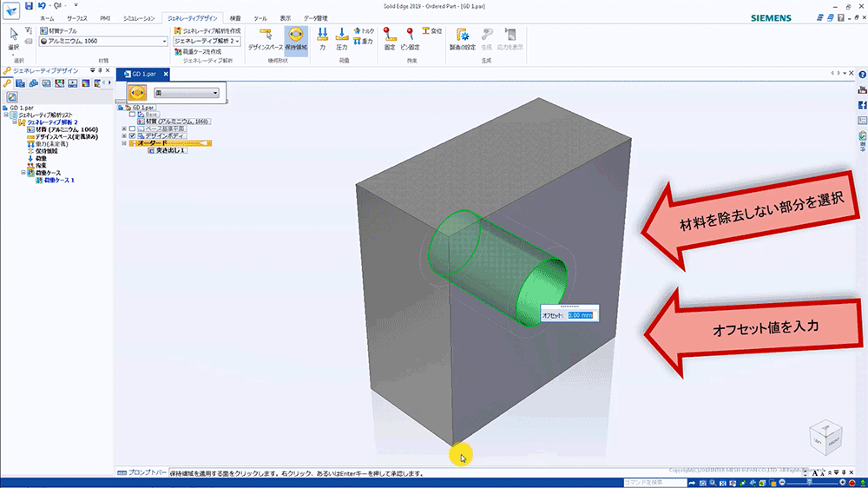Collapse the 荷重ケース node in the left tree
Screen dimensions: 868x488
[23, 173]
